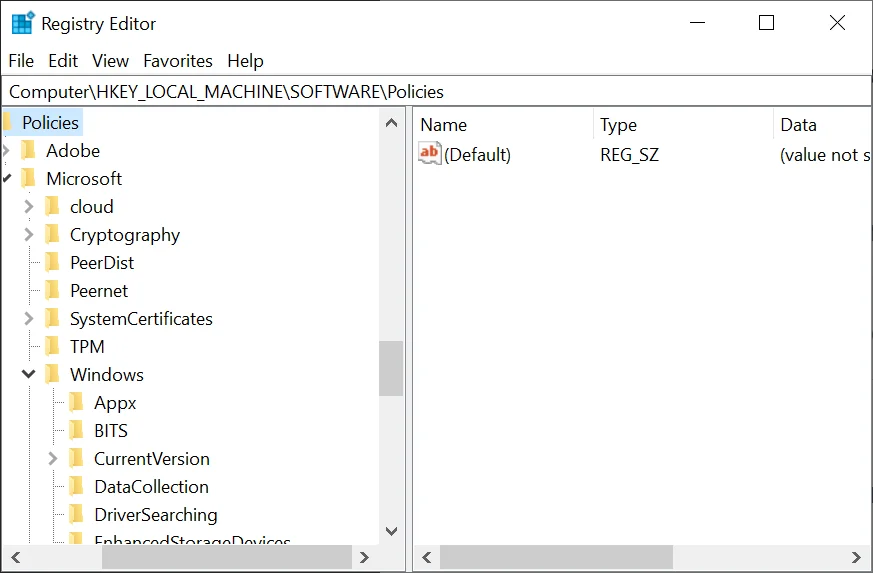Expand the cloud key
Screen dimensions: 873x573
point(29,207)
